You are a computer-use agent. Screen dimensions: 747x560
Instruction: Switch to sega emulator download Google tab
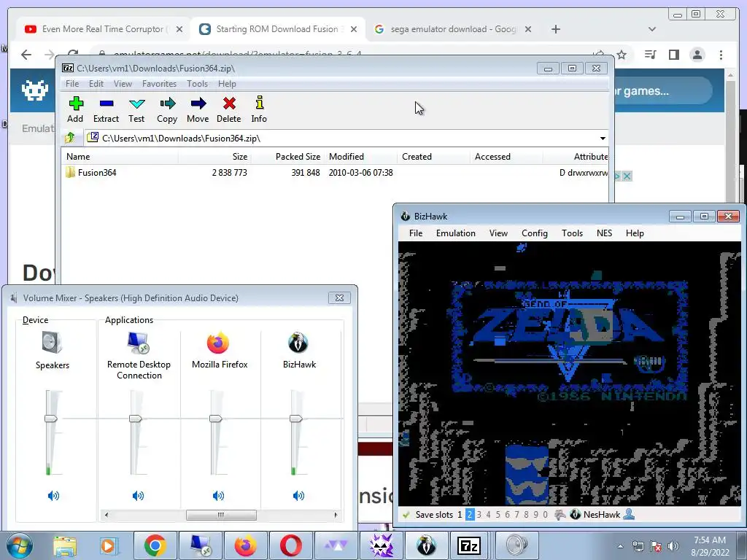(452, 29)
